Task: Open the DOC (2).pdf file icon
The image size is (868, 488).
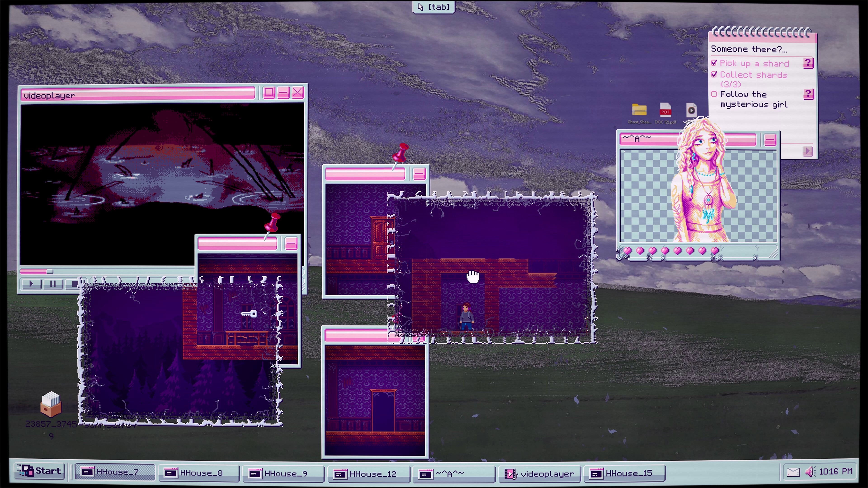Action: (665, 110)
